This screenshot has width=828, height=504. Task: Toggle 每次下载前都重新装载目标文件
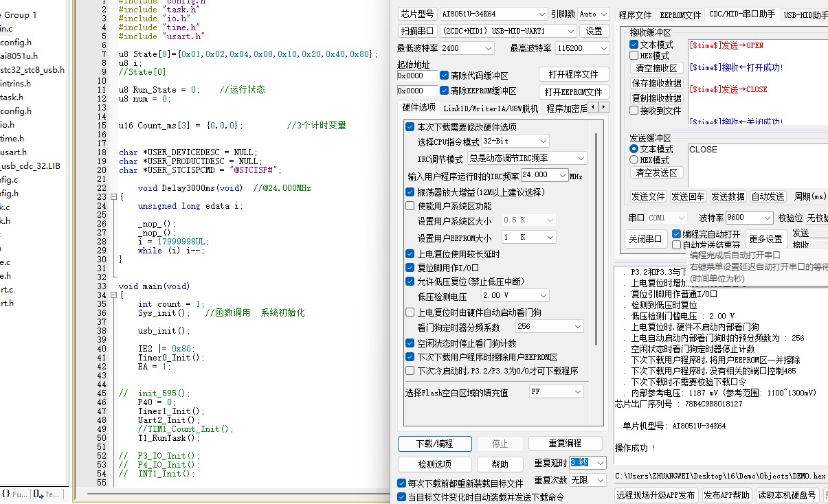402,483
